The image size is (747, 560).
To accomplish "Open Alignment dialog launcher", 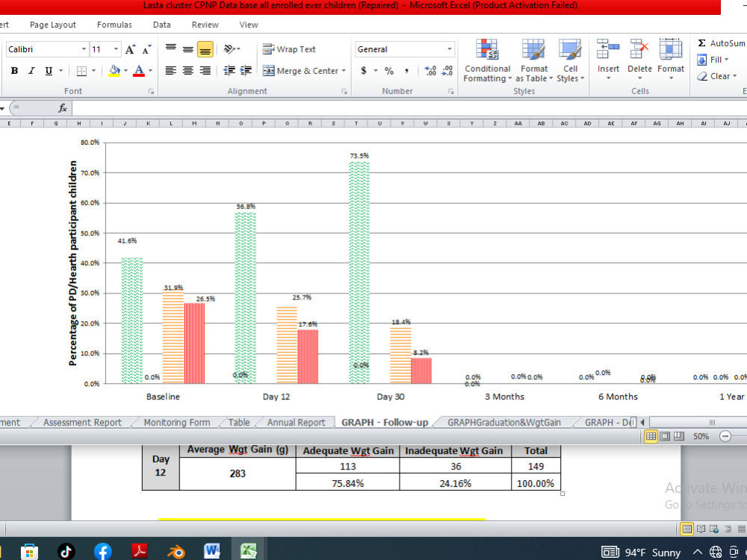I will click(344, 91).
